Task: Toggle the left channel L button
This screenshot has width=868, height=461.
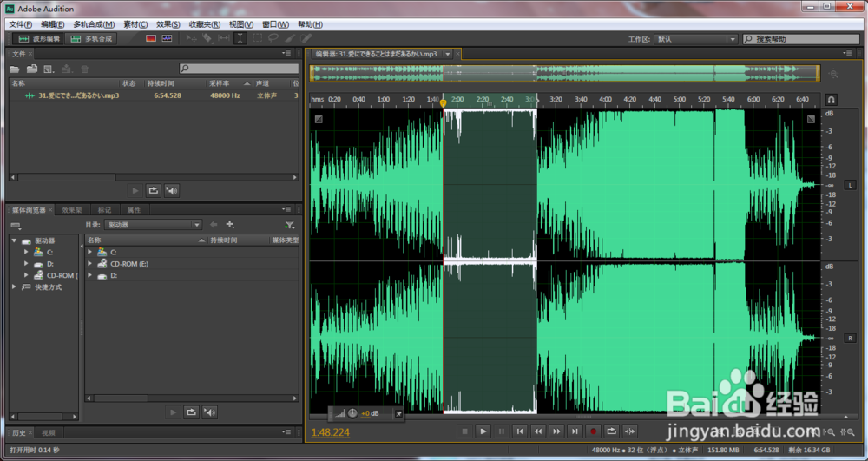Action: (x=850, y=185)
